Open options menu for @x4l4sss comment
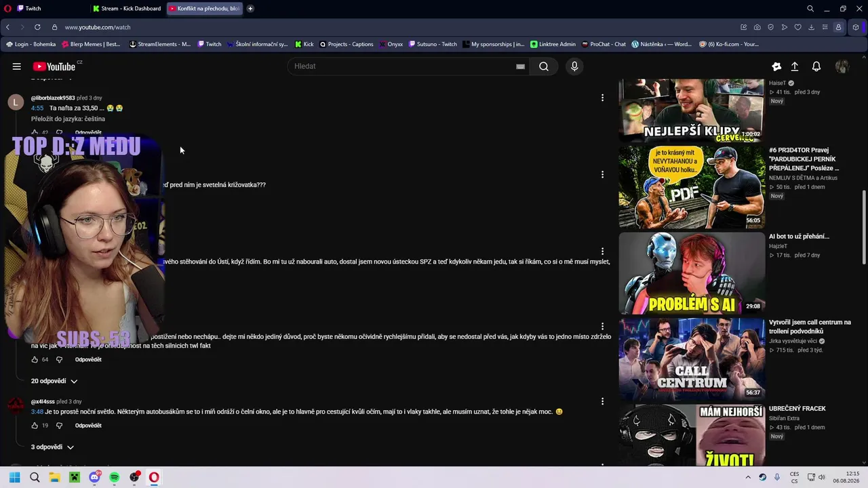 (x=602, y=401)
